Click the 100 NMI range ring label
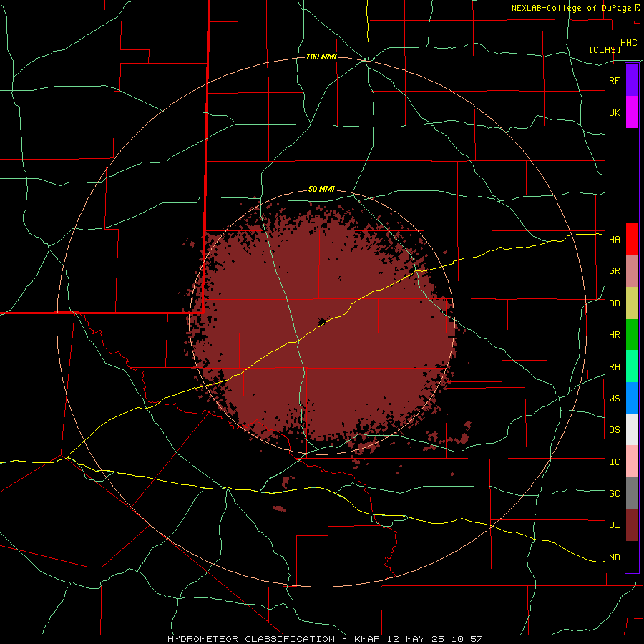Screen dimensions: 644x644 pyautogui.click(x=321, y=57)
